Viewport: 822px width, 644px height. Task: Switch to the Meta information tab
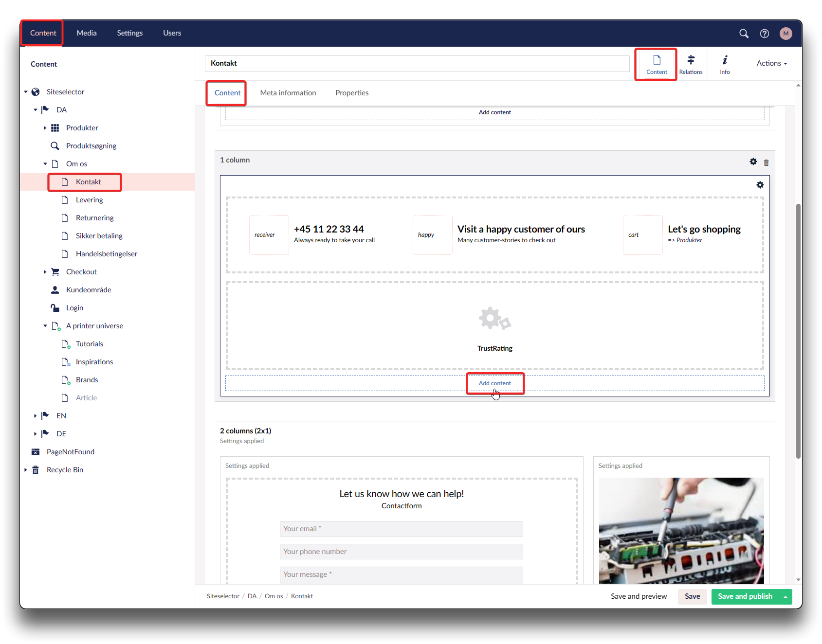tap(288, 93)
